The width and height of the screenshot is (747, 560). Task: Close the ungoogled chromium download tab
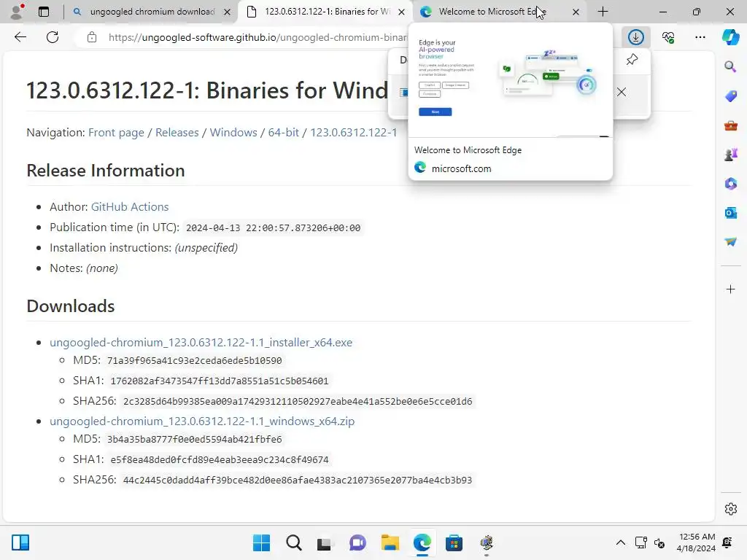(228, 12)
